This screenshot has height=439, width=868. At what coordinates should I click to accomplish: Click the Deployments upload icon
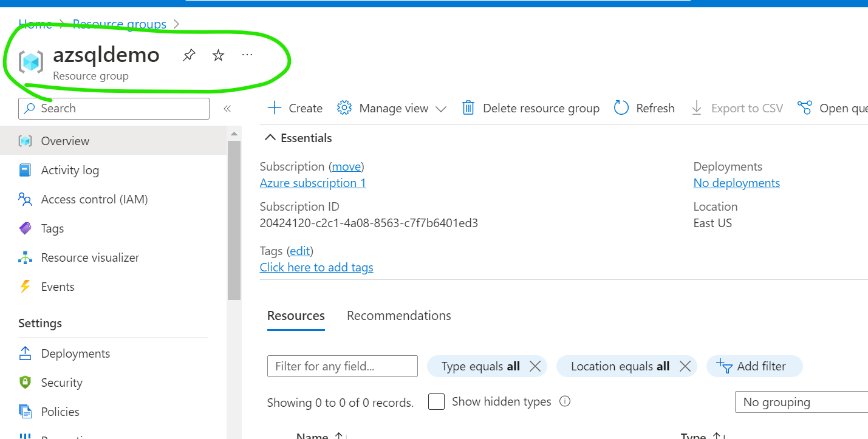click(x=25, y=353)
